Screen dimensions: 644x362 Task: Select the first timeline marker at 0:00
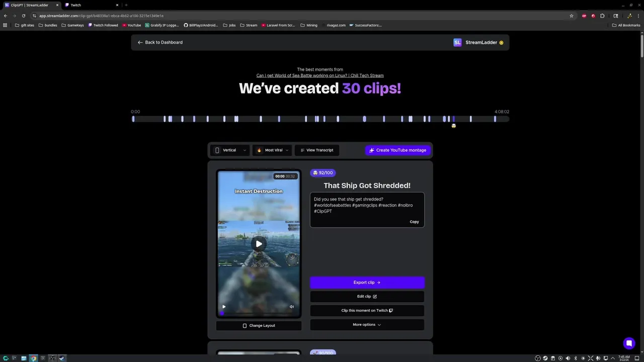coord(133,119)
